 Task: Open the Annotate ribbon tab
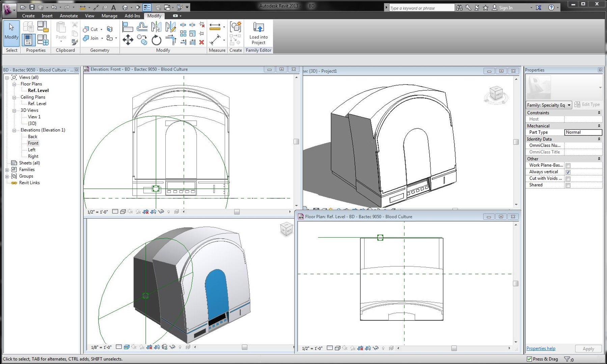pos(69,16)
